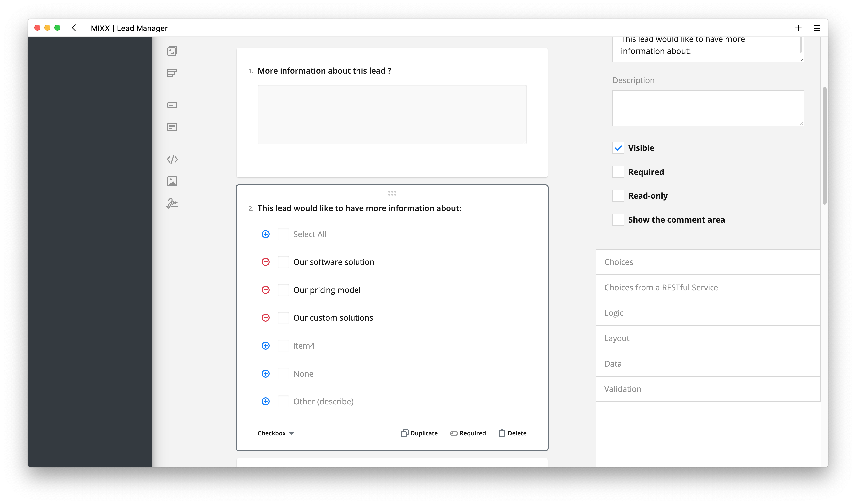Add the Select All choice

(266, 234)
